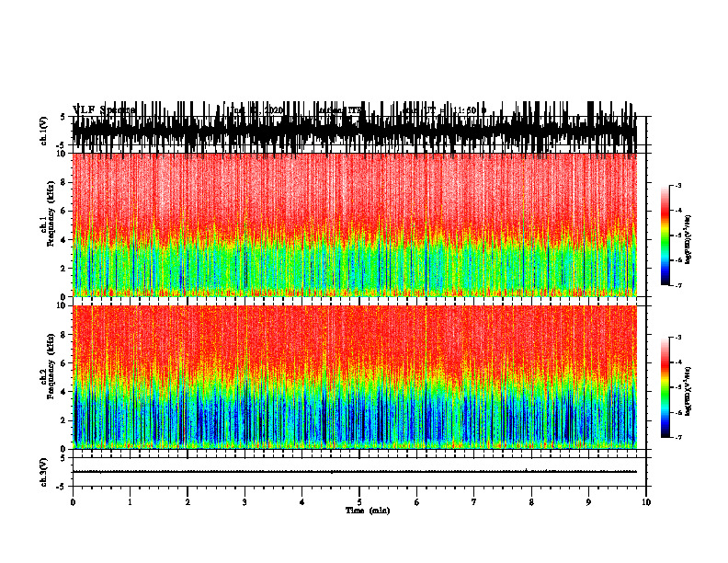Click the ch.2 spectrogram color scale bar
This screenshot has height=563, width=728.
point(665,387)
